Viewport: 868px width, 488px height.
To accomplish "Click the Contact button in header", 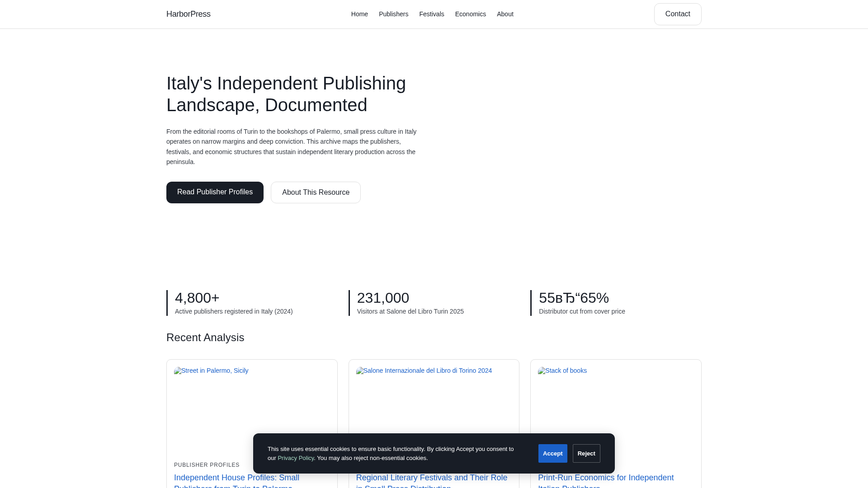I will point(678,14).
